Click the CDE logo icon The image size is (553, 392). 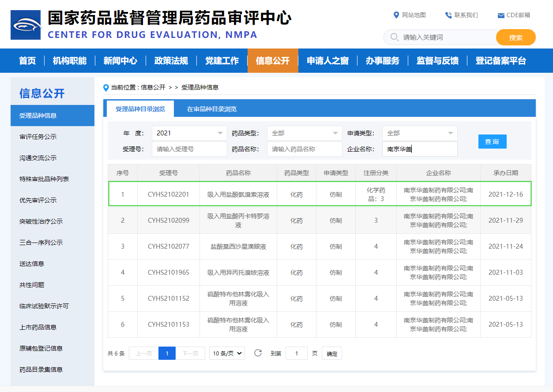pyautogui.click(x=26, y=25)
